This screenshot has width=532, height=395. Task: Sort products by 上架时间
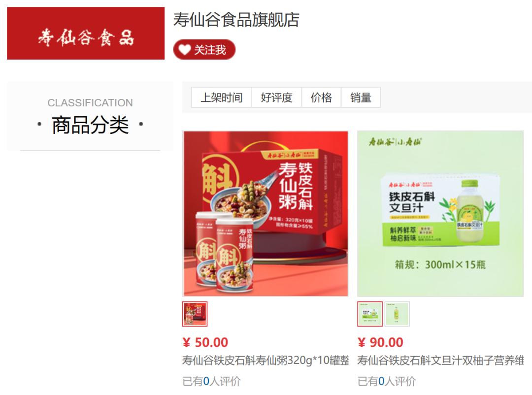click(x=222, y=98)
